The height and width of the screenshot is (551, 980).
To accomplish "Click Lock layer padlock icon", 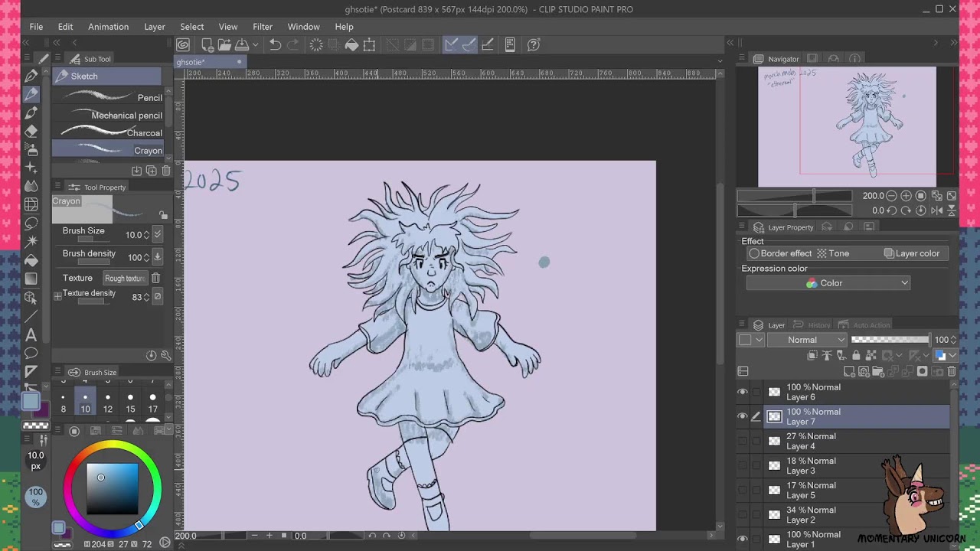I will (x=857, y=355).
